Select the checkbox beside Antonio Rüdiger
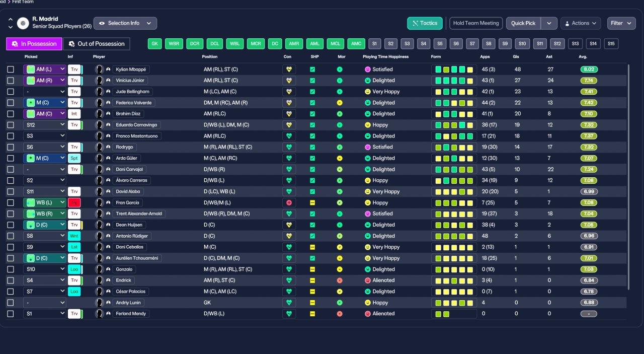The height and width of the screenshot is (354, 644). pyautogui.click(x=11, y=236)
